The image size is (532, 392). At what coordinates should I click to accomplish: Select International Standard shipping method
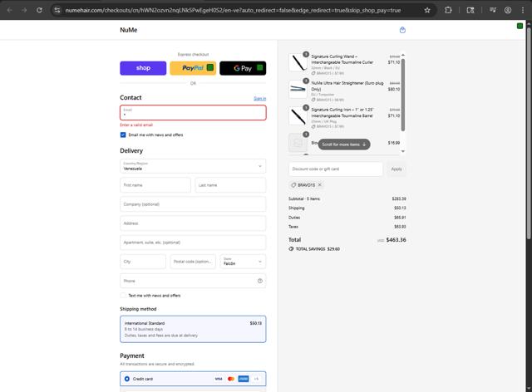193,329
